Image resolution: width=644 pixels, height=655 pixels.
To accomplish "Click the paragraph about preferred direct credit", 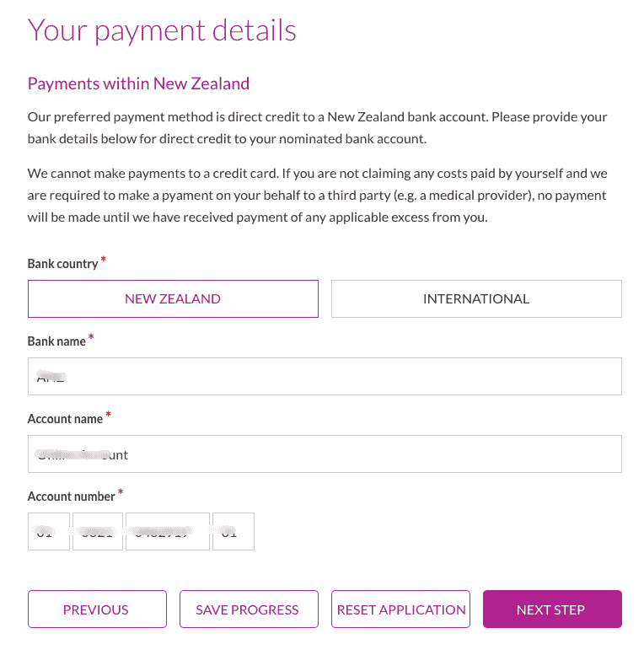I will (x=317, y=127).
